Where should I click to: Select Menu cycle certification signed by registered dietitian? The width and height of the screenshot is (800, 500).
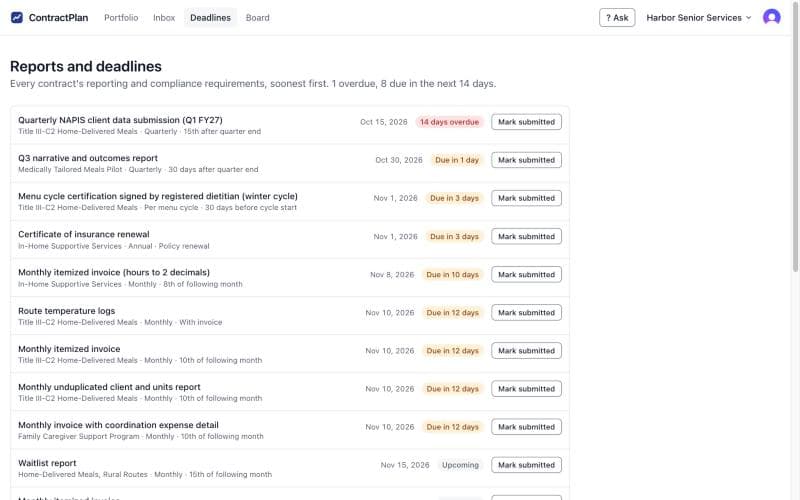pyautogui.click(x=158, y=196)
